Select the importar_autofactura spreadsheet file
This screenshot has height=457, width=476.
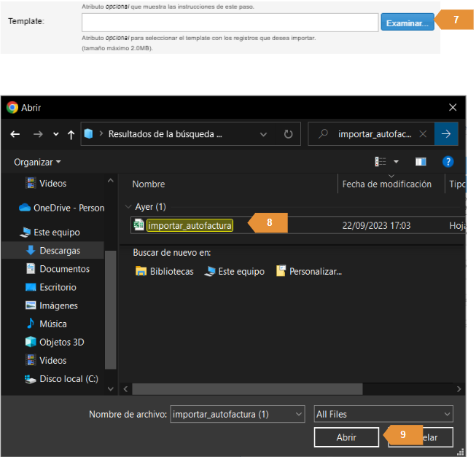pos(190,226)
